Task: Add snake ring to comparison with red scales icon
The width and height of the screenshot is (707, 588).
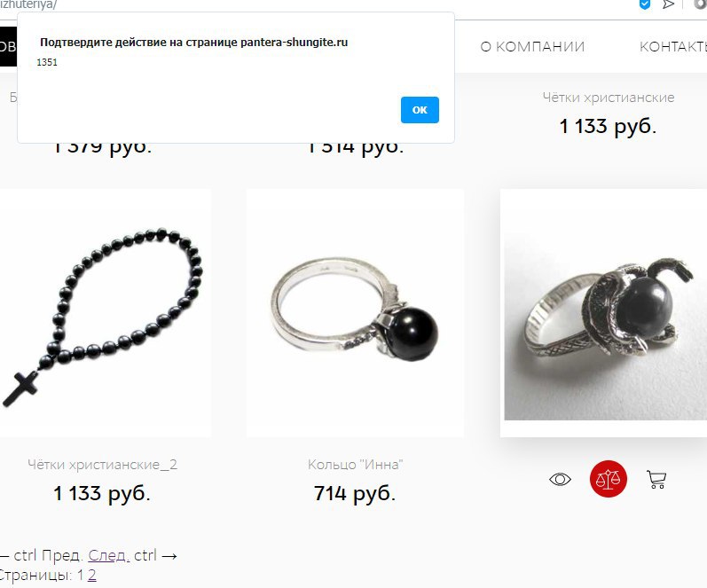Action: [x=608, y=478]
